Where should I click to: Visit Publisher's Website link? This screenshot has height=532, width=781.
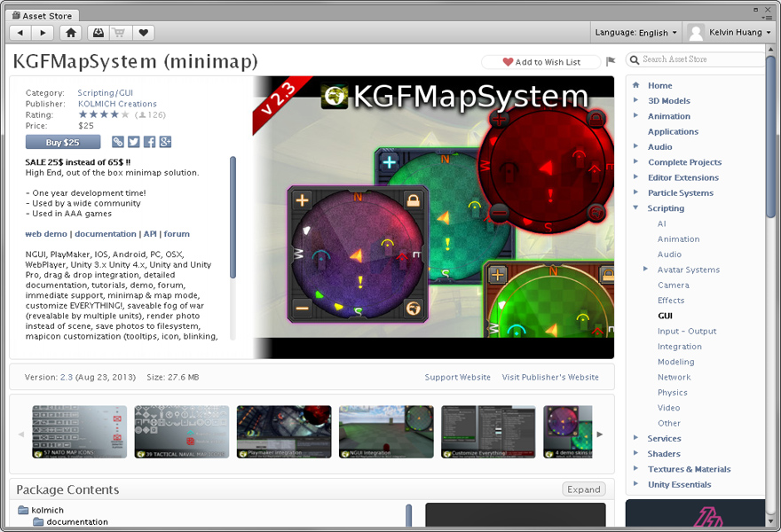point(550,377)
